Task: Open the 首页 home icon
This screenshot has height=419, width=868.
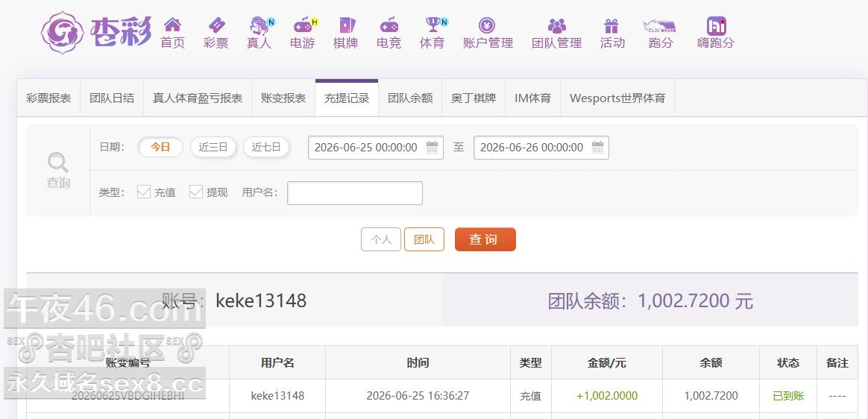Action: 172,25
